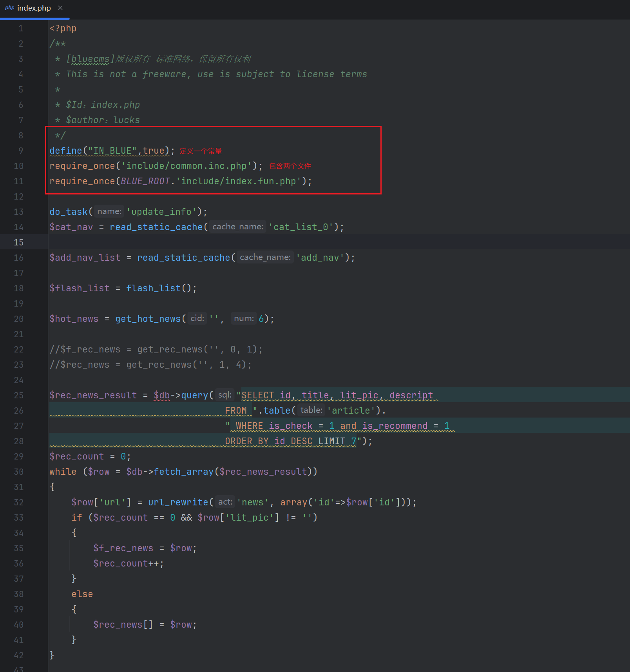Click the number 6 argument on line 20
The image size is (630, 672).
(261, 319)
